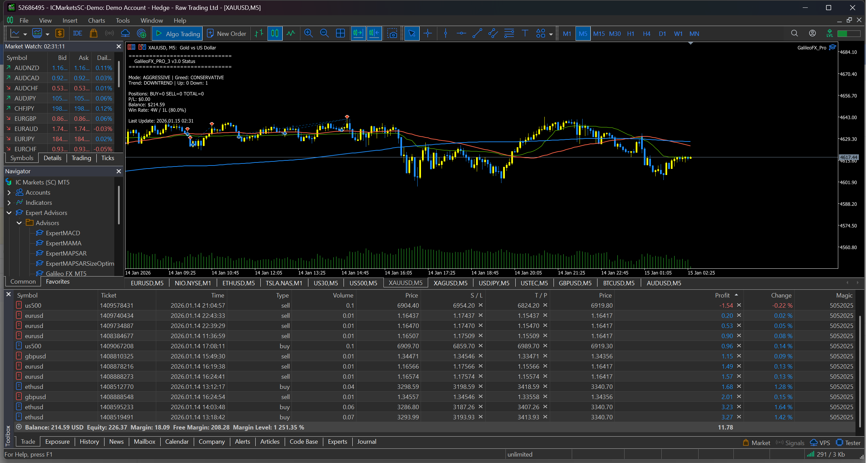The height and width of the screenshot is (463, 868).
Task: Select the draw trendline tool
Action: point(477,34)
